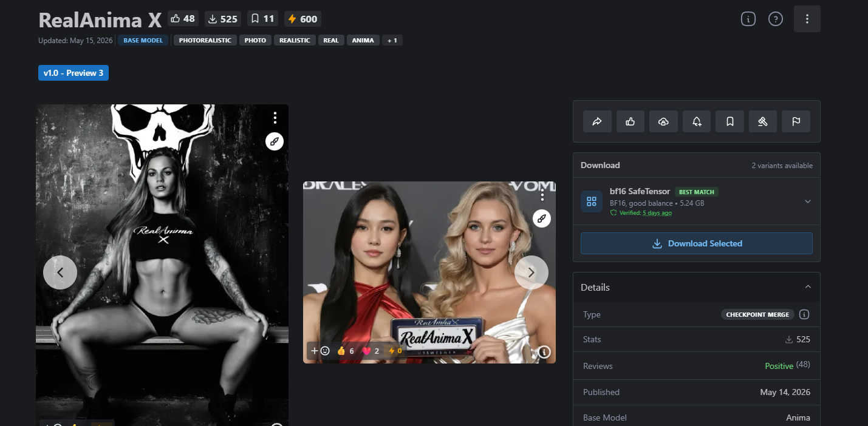Click the info icon next to Checkpoint Merge
This screenshot has width=868, height=426.
point(804,314)
